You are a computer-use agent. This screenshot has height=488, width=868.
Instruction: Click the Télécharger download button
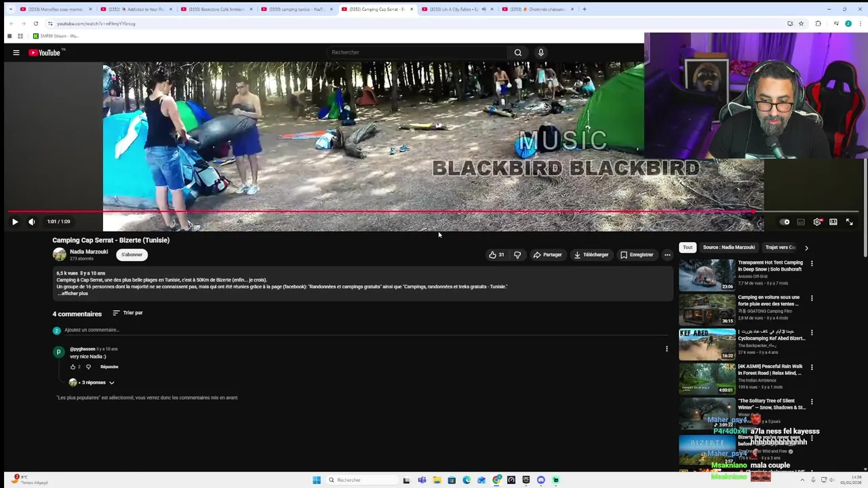click(x=591, y=255)
